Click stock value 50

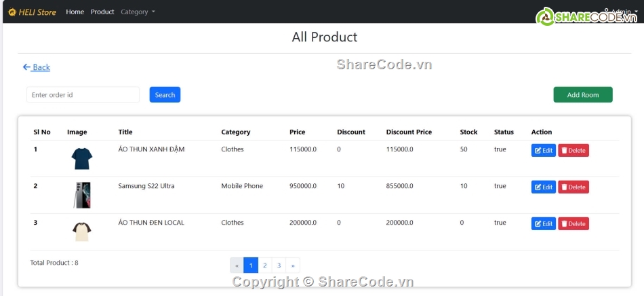coord(464,149)
